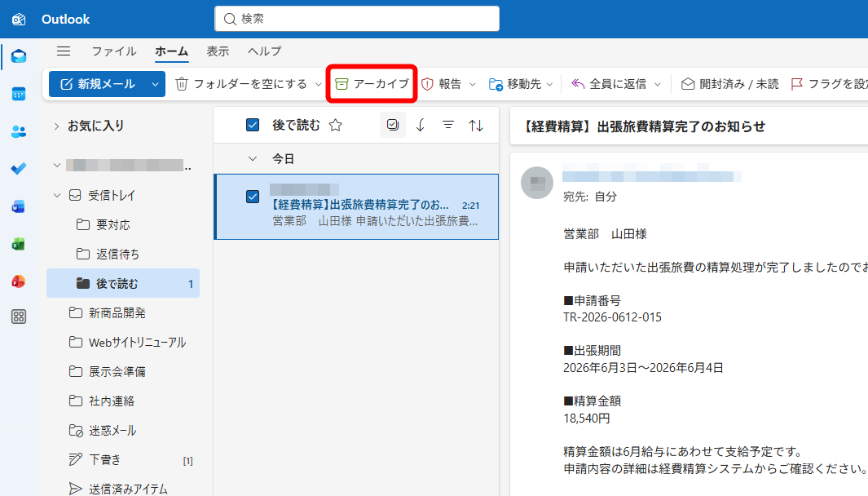Image resolution: width=868 pixels, height=496 pixels.
Task: Click the down-arrow jump icon in list header
Action: tap(421, 126)
